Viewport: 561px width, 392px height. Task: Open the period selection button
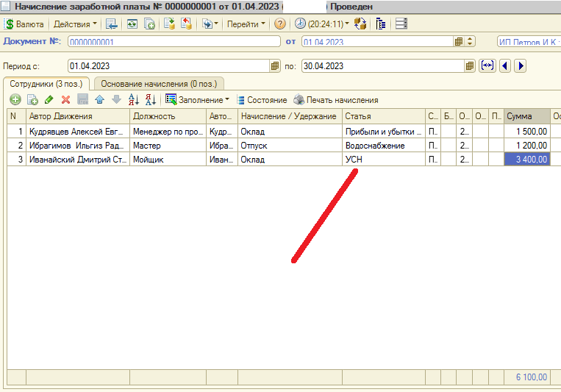pos(487,66)
